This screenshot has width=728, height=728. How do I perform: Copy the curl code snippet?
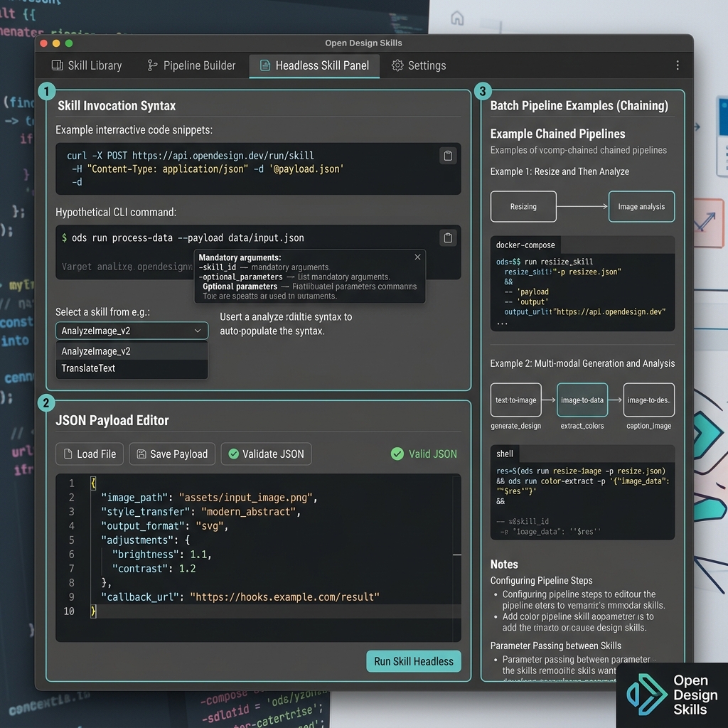click(x=448, y=156)
